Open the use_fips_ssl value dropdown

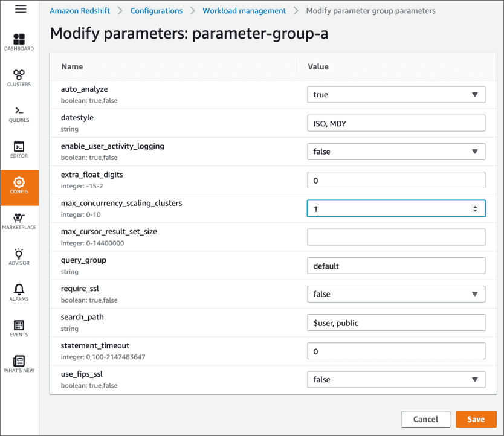coord(396,380)
